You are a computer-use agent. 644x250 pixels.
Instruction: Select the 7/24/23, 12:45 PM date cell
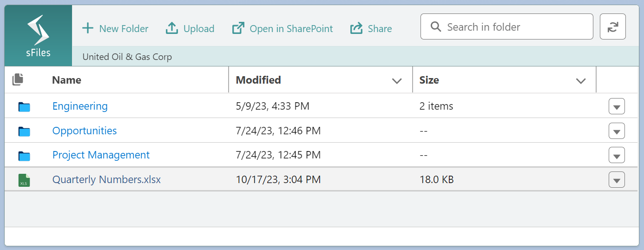tap(278, 155)
